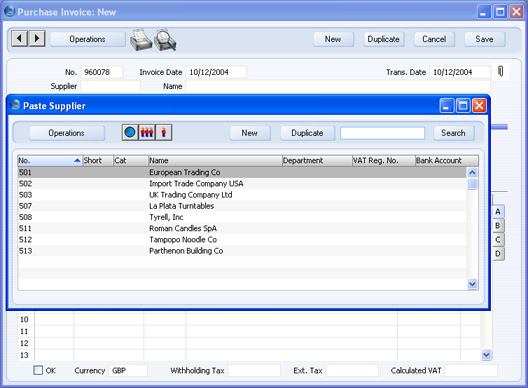Sort by the No. column header
Screen dimensions: 528x388
(x=50, y=160)
